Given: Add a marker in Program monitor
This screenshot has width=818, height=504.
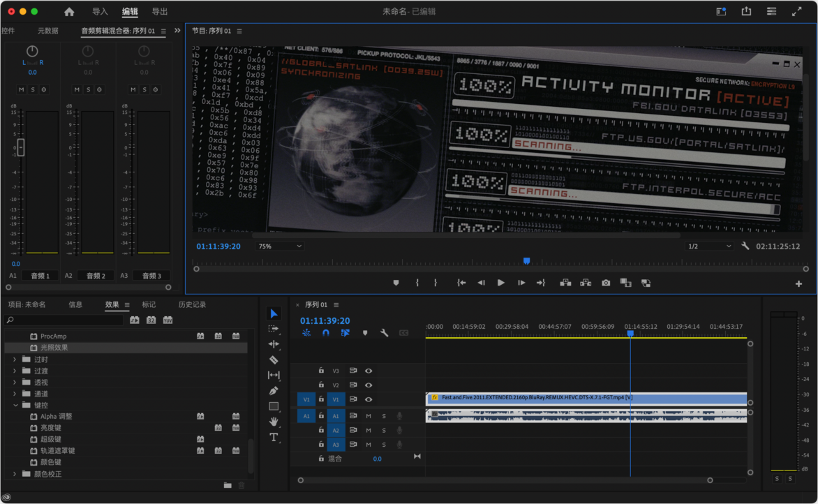Looking at the screenshot, I should [x=396, y=283].
